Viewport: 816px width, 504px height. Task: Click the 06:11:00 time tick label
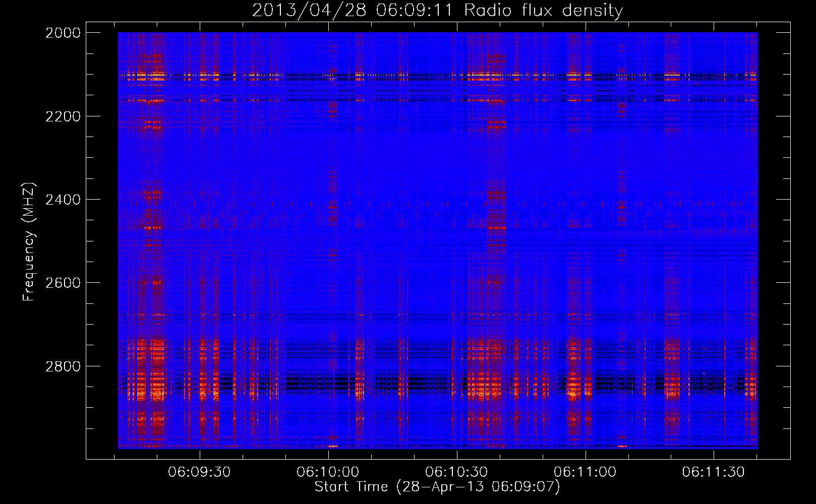[585, 472]
